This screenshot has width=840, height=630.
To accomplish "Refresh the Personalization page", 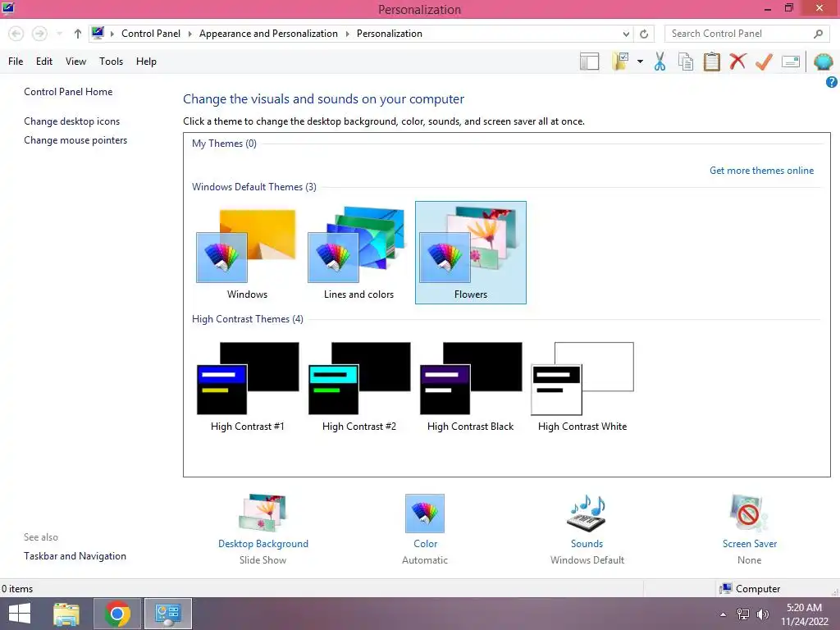I will click(x=644, y=34).
